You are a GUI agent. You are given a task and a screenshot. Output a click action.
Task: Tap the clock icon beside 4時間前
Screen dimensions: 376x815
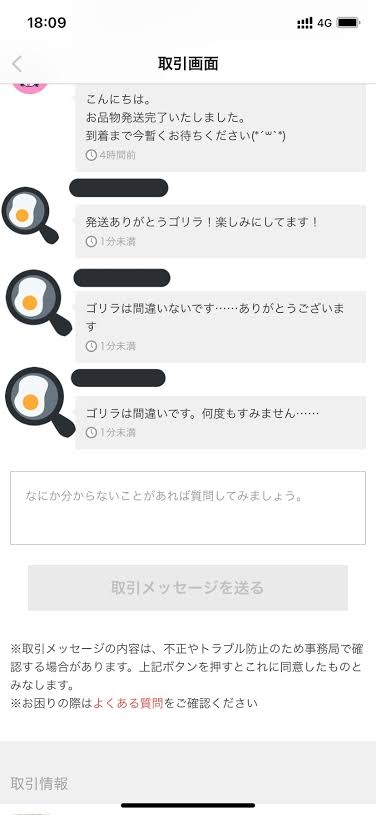pos(91,155)
